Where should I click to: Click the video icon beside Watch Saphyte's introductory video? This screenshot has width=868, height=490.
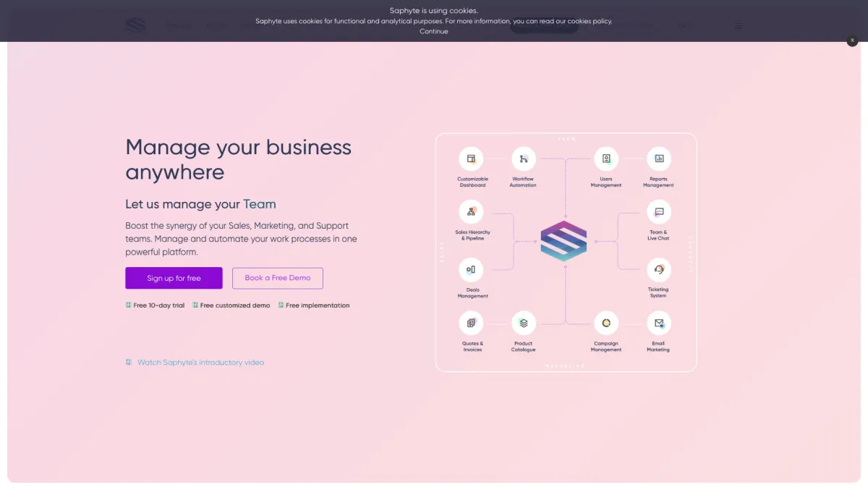coord(128,362)
